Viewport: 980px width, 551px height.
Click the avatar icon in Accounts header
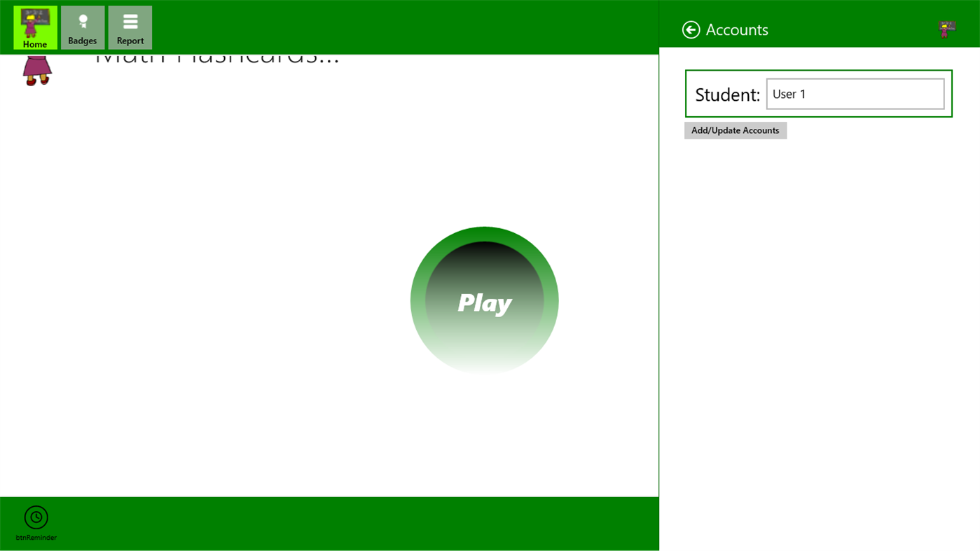[947, 28]
